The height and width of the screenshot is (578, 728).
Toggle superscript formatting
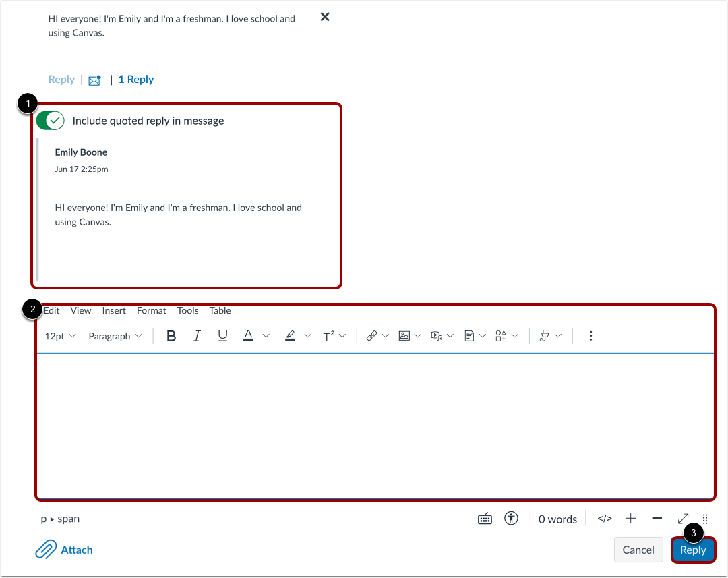click(x=330, y=335)
